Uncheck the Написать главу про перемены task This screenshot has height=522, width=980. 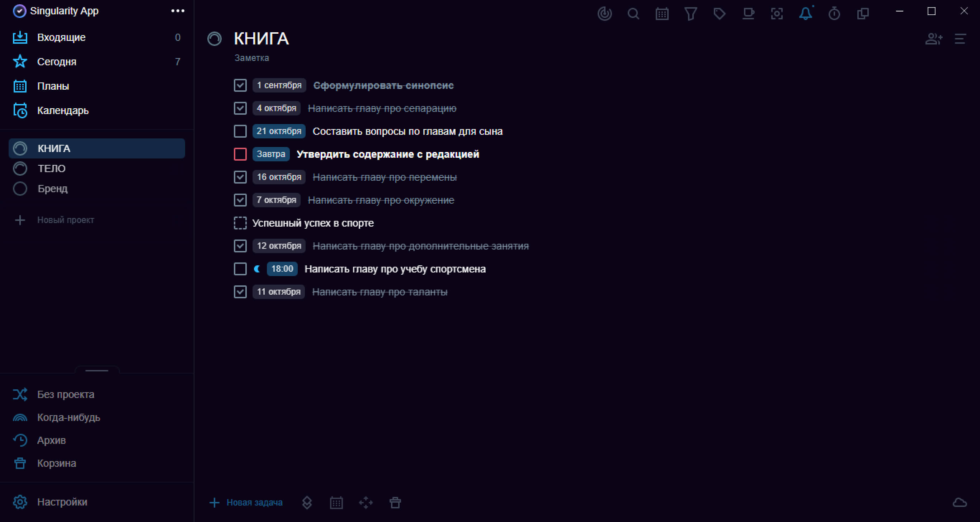pyautogui.click(x=240, y=177)
